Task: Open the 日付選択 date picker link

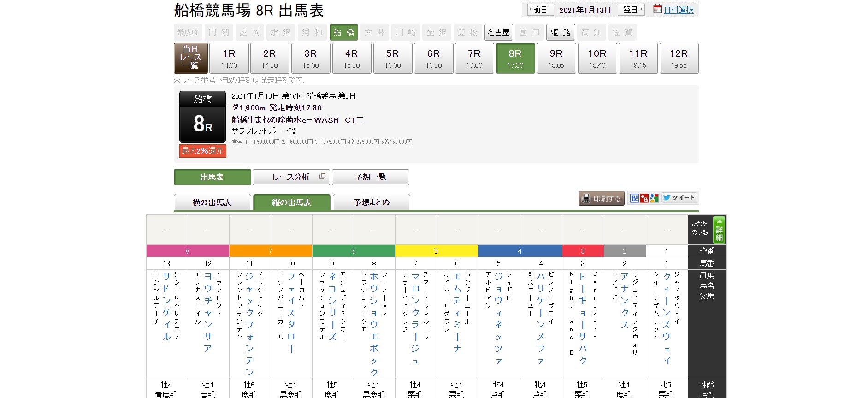Action: pyautogui.click(x=679, y=10)
